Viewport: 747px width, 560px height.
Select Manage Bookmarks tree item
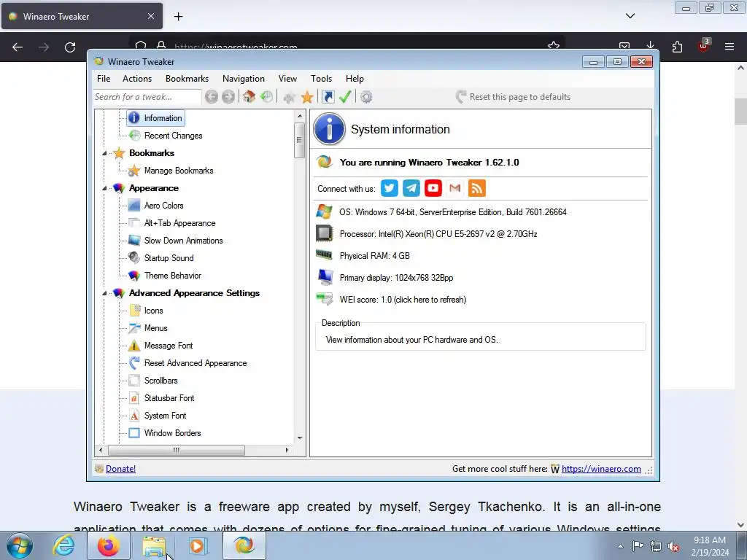(x=179, y=171)
